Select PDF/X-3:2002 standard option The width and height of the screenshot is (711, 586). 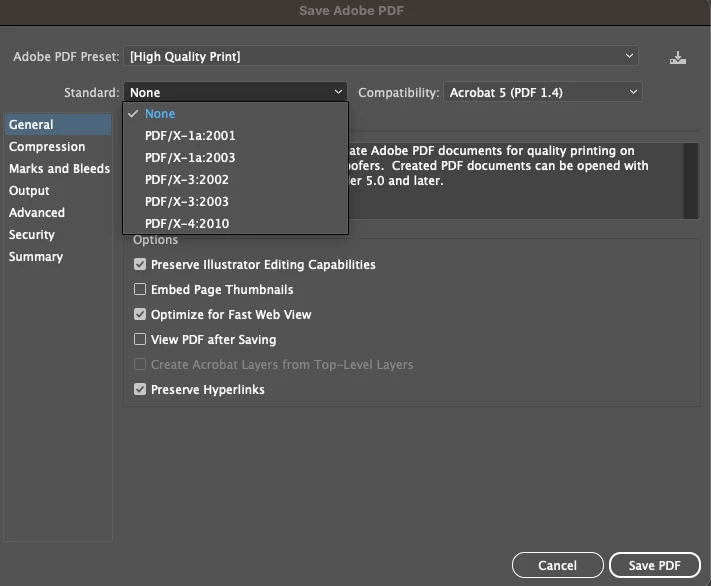[235, 180]
